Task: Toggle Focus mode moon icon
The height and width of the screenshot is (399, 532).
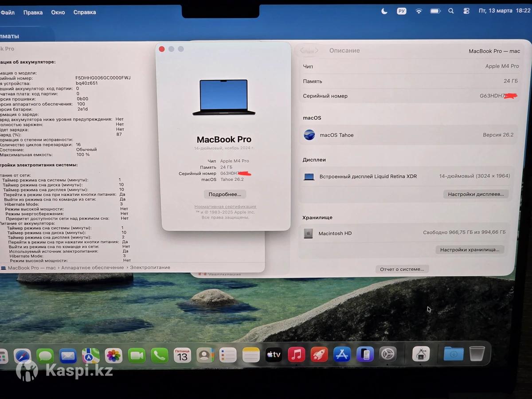Action: tap(384, 11)
